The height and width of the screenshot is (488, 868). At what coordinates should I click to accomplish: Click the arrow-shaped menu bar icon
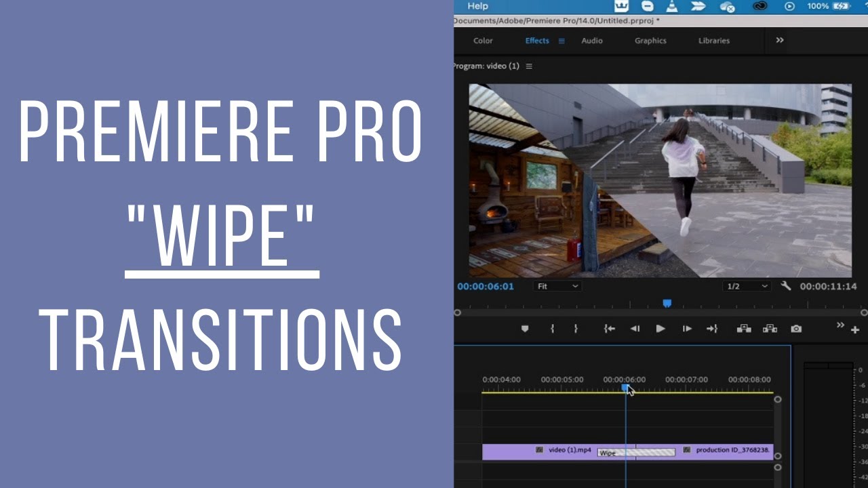point(698,6)
